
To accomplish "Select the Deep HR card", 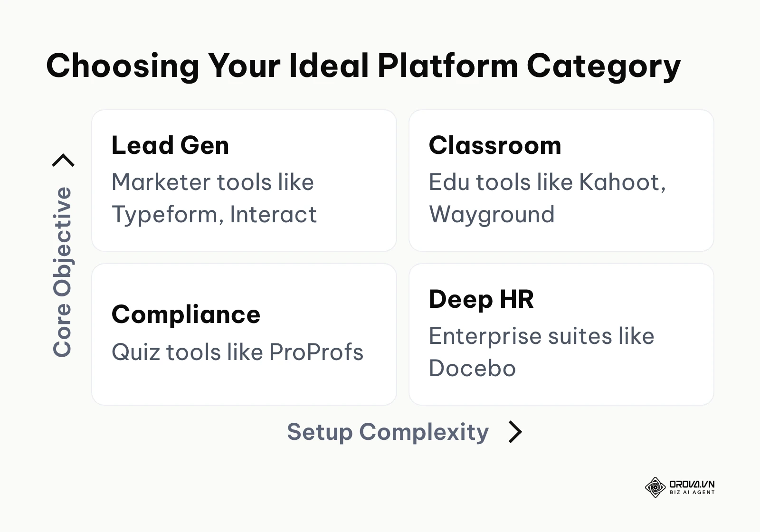I will click(x=561, y=334).
